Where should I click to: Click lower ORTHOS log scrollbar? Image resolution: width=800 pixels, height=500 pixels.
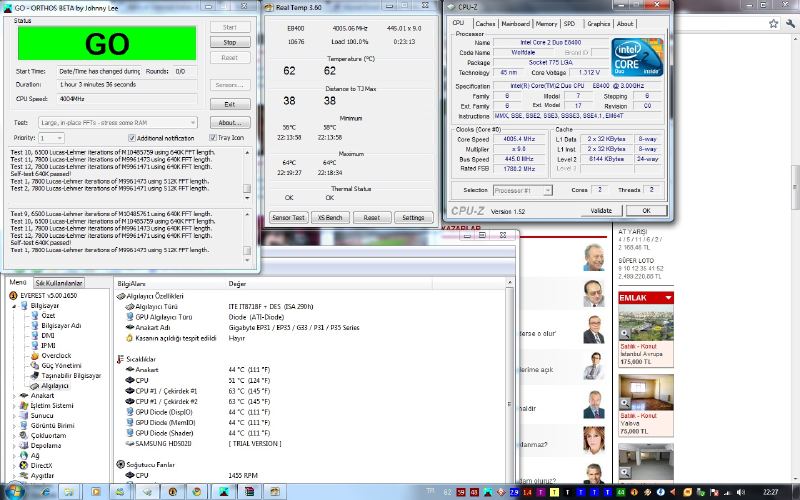247,237
